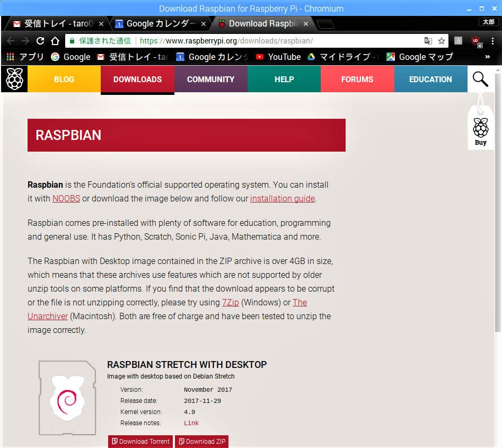Follow the 7Zip link

(231, 302)
